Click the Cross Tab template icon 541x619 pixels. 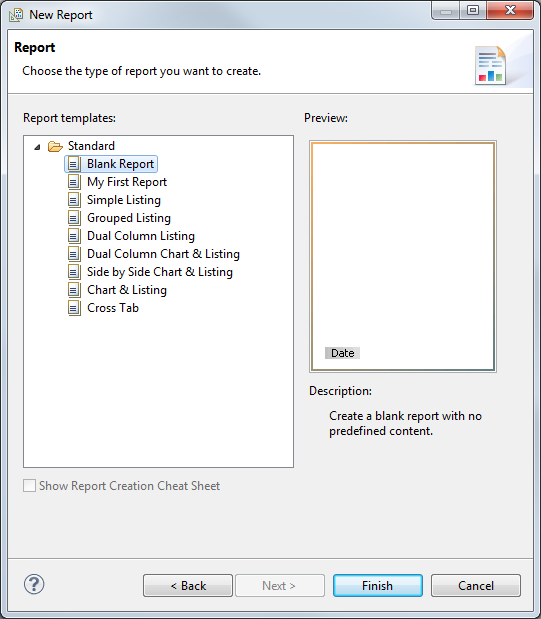coord(74,308)
